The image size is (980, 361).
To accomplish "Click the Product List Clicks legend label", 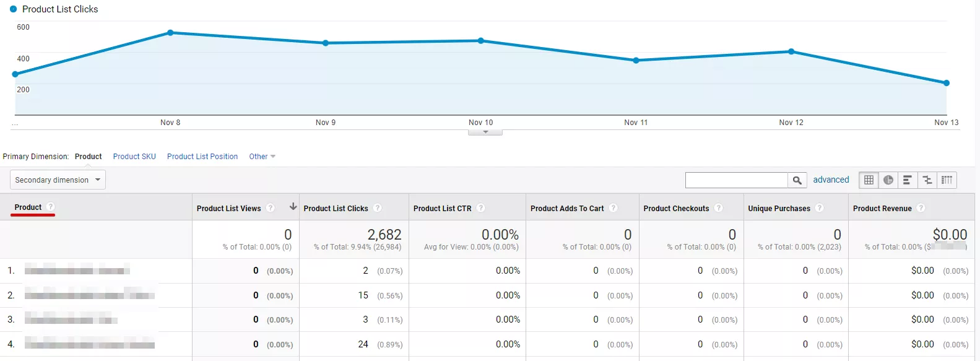I will 60,9.
